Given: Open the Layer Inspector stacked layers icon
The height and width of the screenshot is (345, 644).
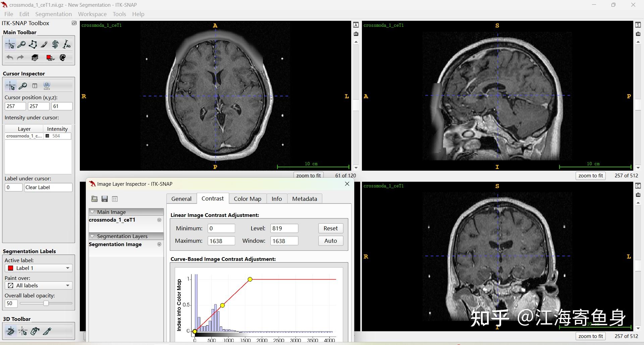Looking at the screenshot, I should tap(35, 58).
